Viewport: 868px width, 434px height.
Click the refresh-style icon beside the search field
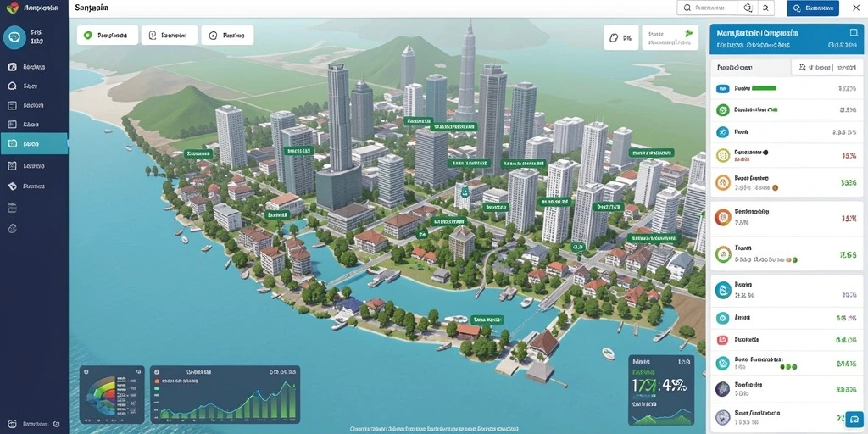pos(748,8)
